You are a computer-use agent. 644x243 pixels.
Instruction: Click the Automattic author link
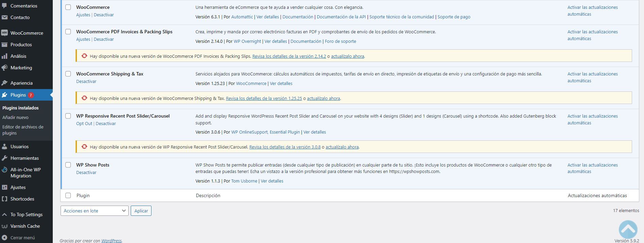pos(242,17)
